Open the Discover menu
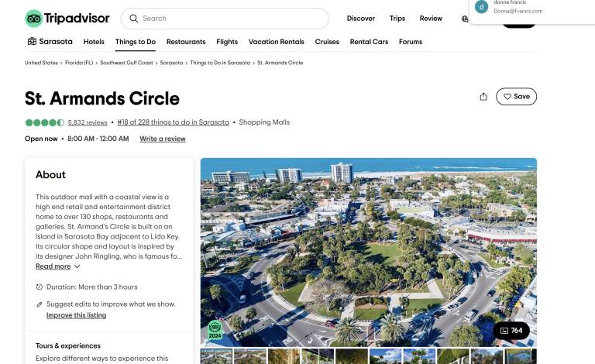The image size is (595, 364). pos(360,19)
